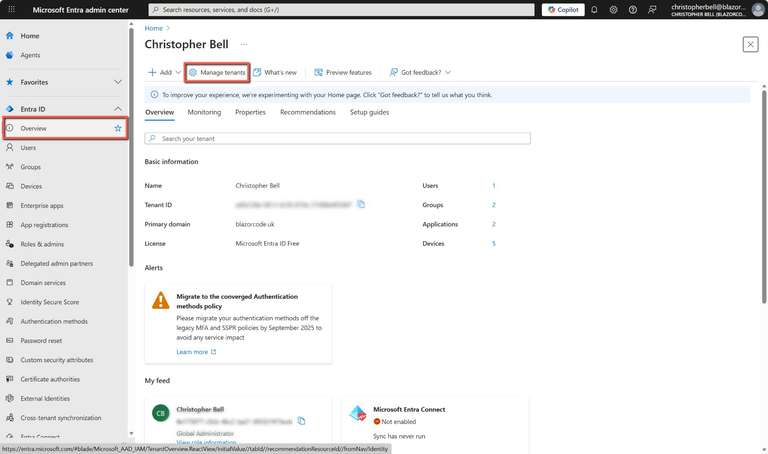Screen dimensions: 768x454
Task: Open App registrations in sidebar
Action: pos(44,225)
